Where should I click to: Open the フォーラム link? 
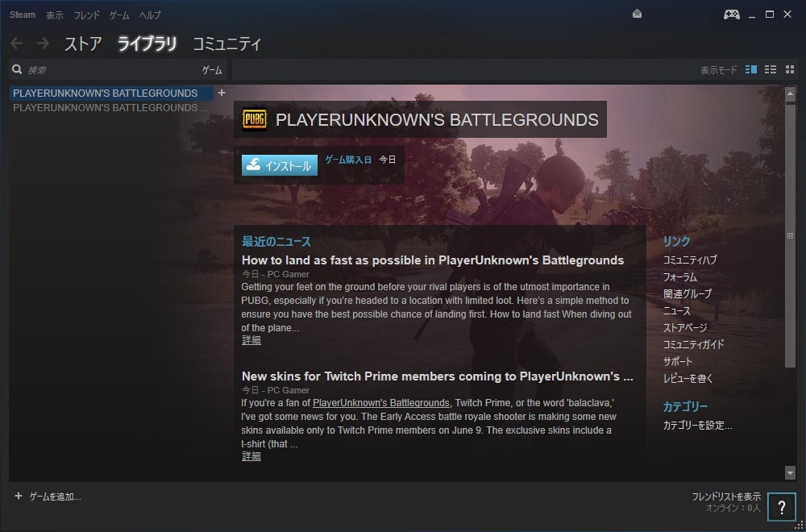(680, 277)
